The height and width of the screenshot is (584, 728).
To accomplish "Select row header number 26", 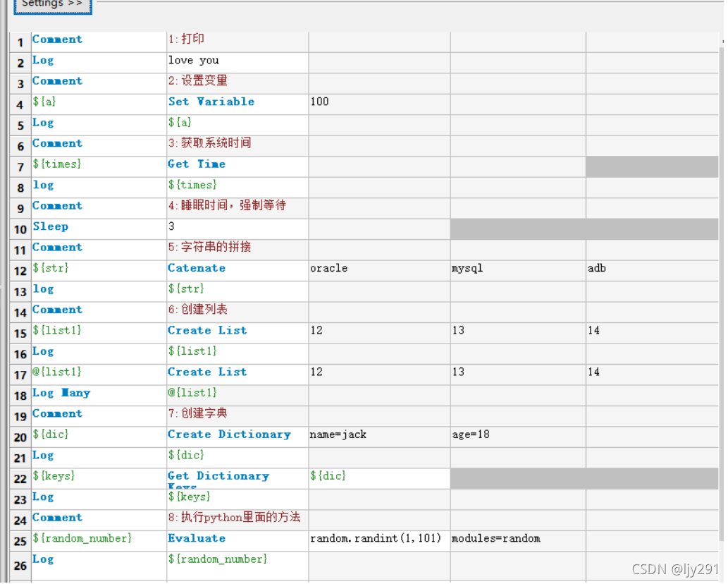I will click(20, 566).
